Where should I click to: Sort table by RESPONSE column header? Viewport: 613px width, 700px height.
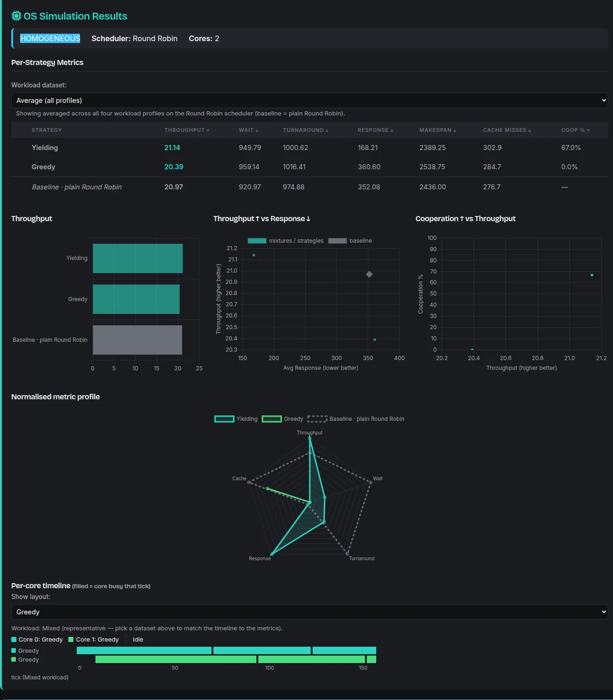(375, 130)
